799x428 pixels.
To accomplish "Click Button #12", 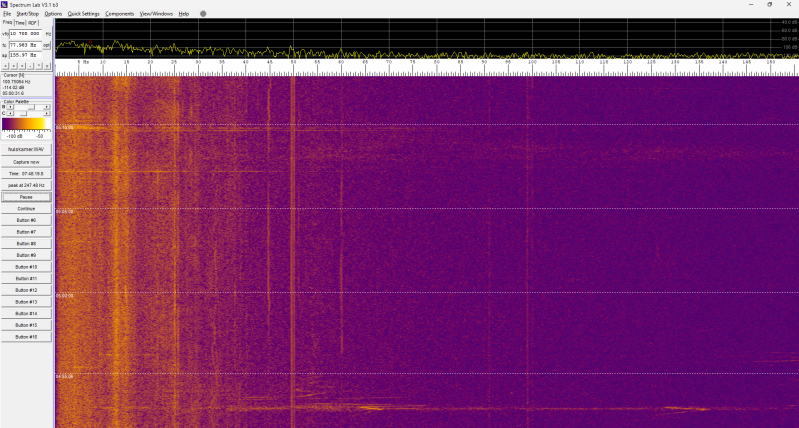I will [x=26, y=290].
